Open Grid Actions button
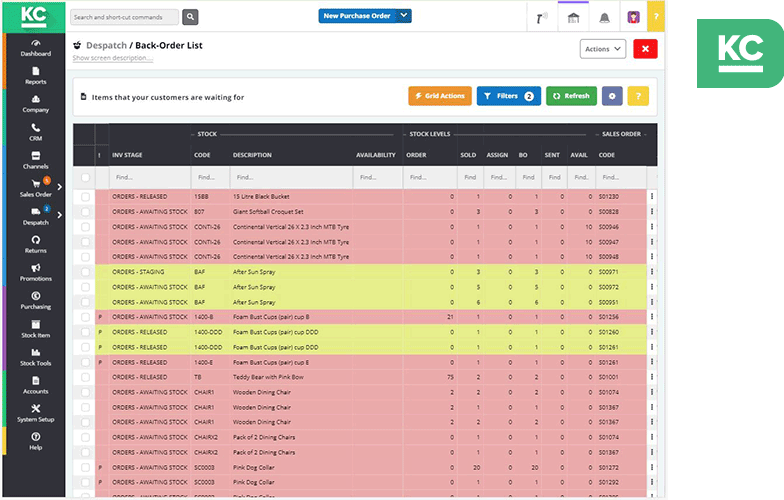 pos(440,96)
